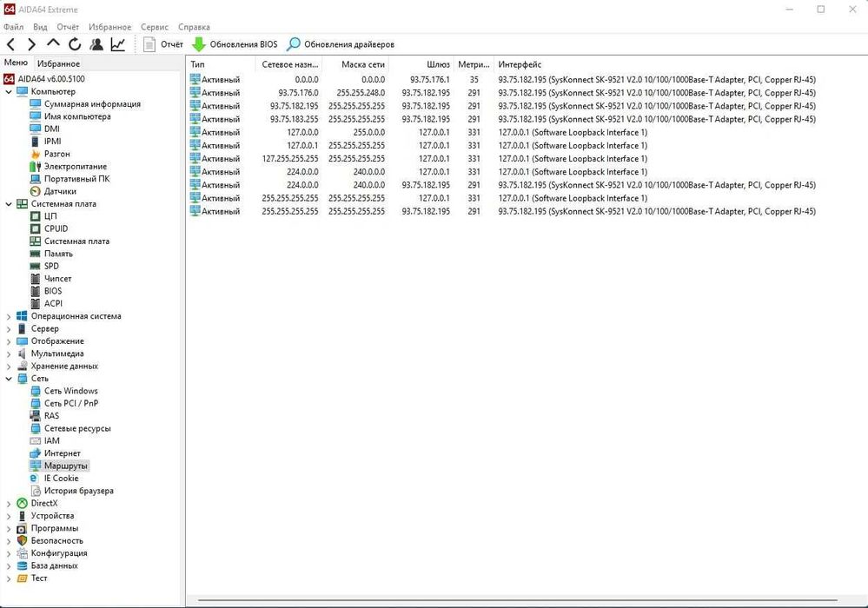Screen dimensions: 868x608
Task: Select ЦП processor item
Action: pyautogui.click(x=50, y=216)
